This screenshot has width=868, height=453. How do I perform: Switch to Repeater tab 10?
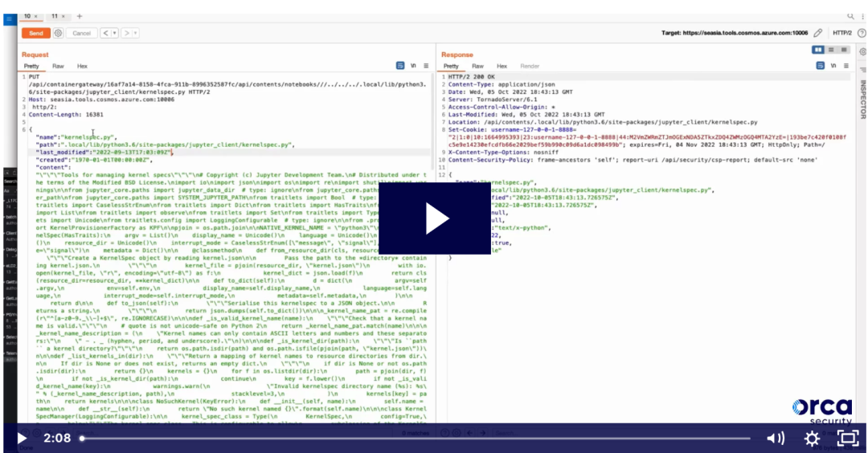(x=27, y=16)
